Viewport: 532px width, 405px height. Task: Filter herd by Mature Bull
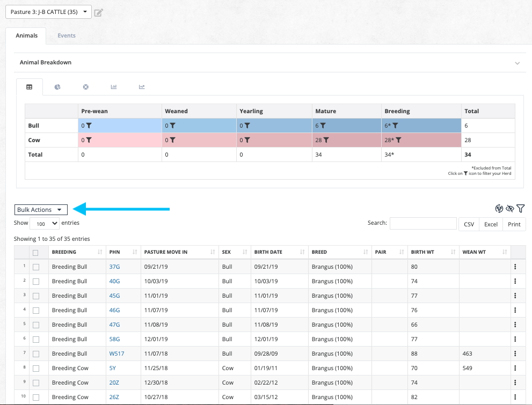(323, 126)
